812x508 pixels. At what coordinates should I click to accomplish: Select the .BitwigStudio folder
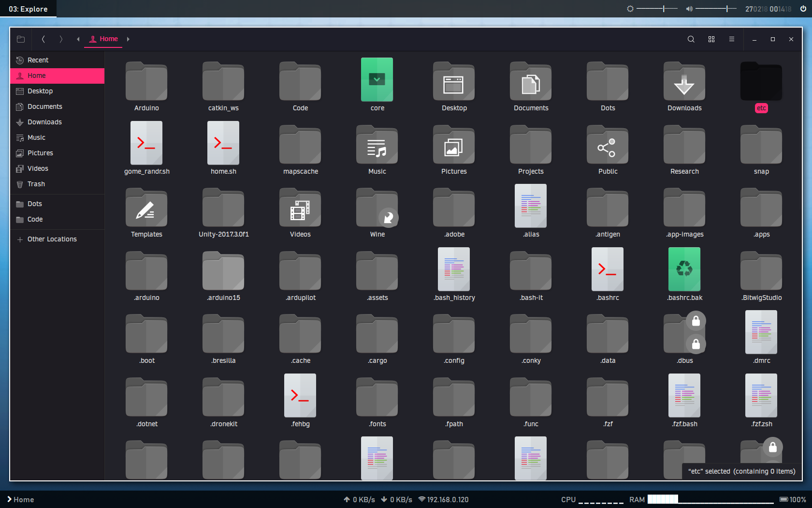tap(761, 271)
